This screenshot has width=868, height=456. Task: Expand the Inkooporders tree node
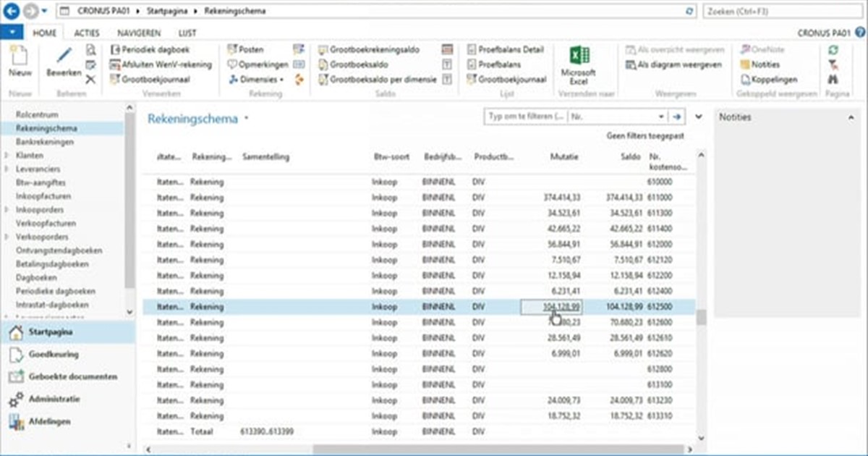coord(7,210)
